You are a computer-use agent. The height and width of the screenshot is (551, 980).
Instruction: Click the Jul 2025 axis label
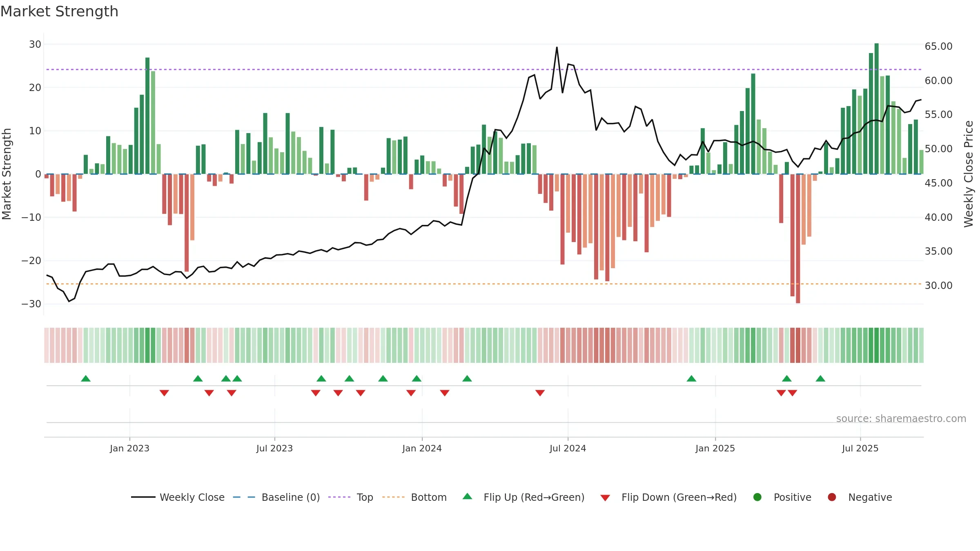point(860,448)
